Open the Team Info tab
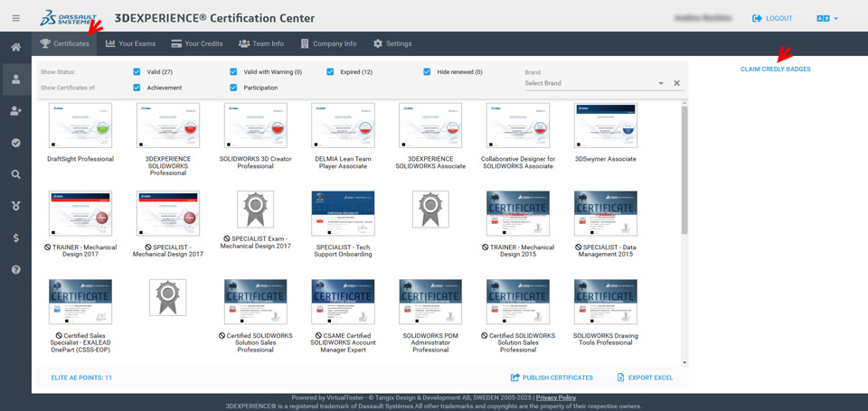 pos(260,43)
